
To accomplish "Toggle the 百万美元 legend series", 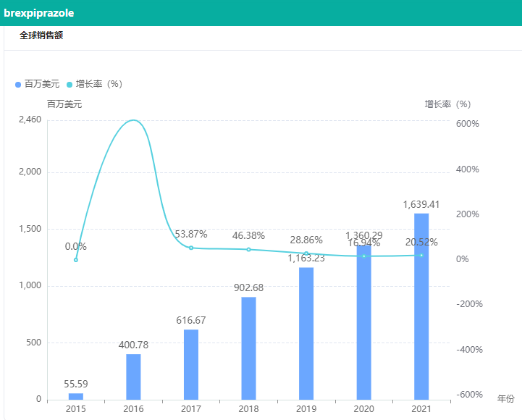I will coord(38,84).
